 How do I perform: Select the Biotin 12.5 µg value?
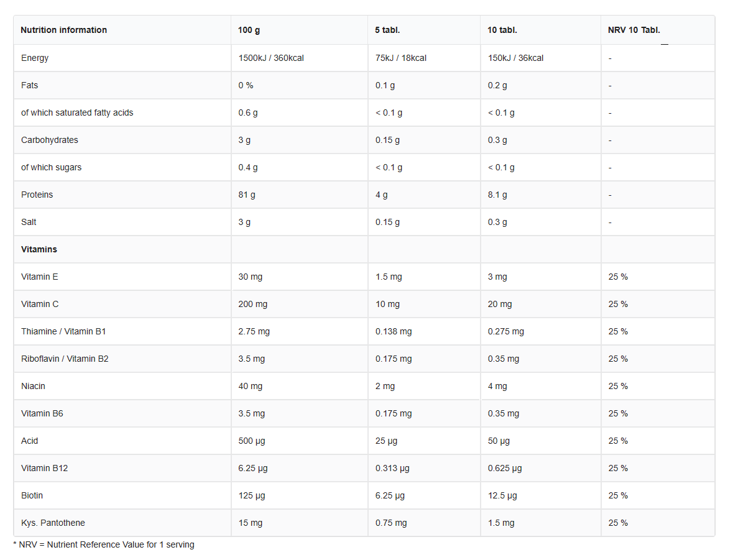[502, 495]
